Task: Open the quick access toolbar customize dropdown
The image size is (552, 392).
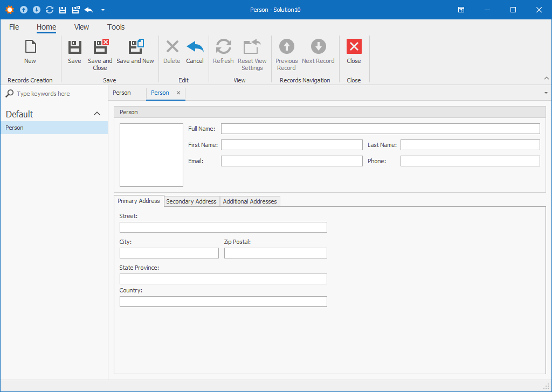Action: coord(103,10)
